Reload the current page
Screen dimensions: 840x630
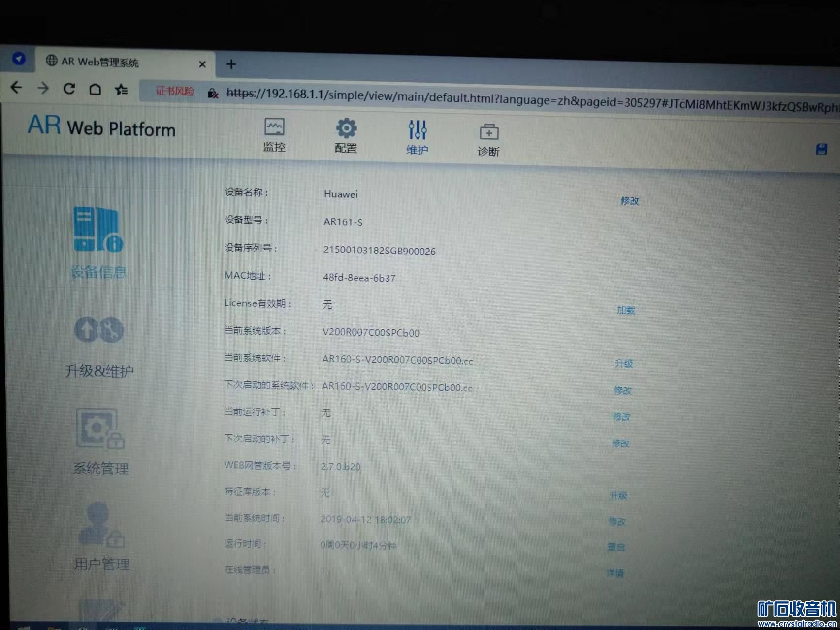[69, 89]
